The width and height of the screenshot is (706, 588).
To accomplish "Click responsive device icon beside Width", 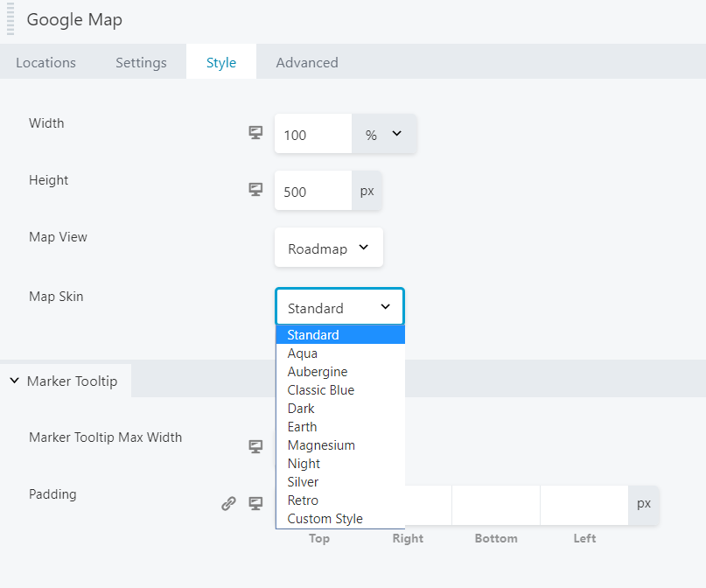I will click(x=255, y=133).
